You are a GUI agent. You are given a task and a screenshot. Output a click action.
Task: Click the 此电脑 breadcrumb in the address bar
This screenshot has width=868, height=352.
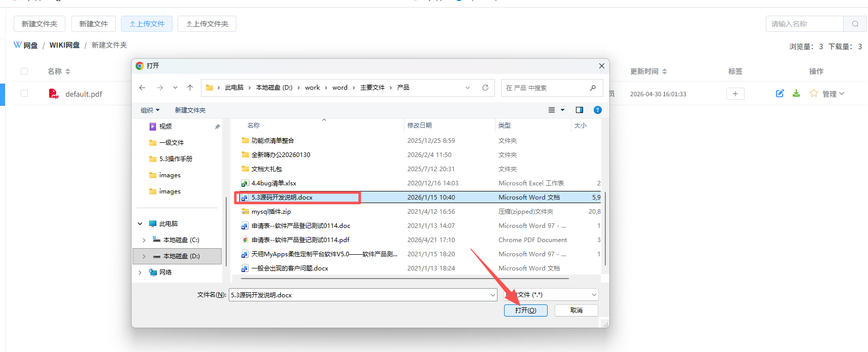click(234, 88)
